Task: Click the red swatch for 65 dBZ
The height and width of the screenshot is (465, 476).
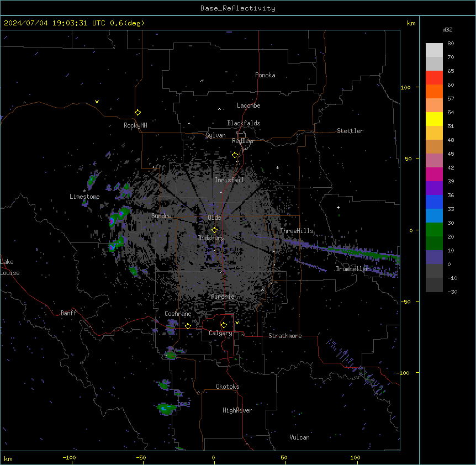Action: [x=434, y=78]
